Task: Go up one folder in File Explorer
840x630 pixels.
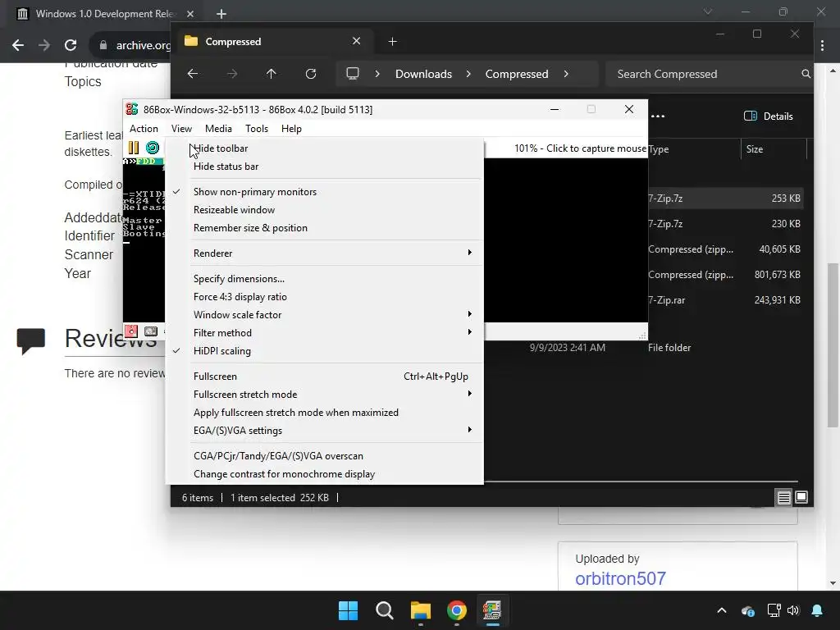Action: click(x=271, y=74)
